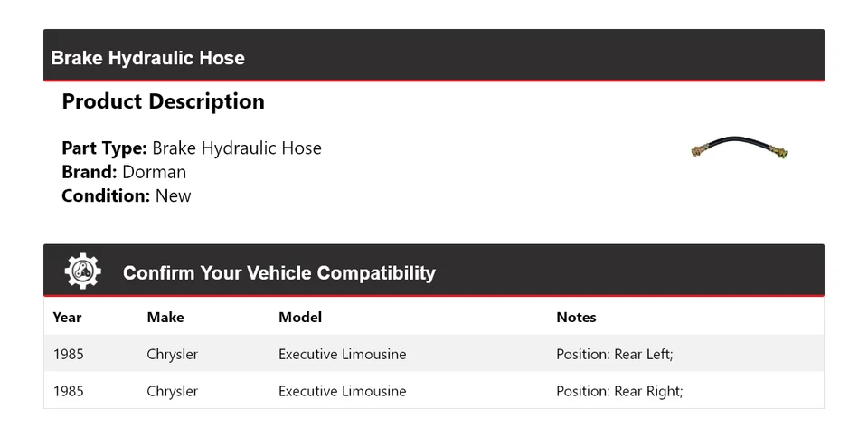Click Chrysler in the Rear Left row

tap(172, 354)
